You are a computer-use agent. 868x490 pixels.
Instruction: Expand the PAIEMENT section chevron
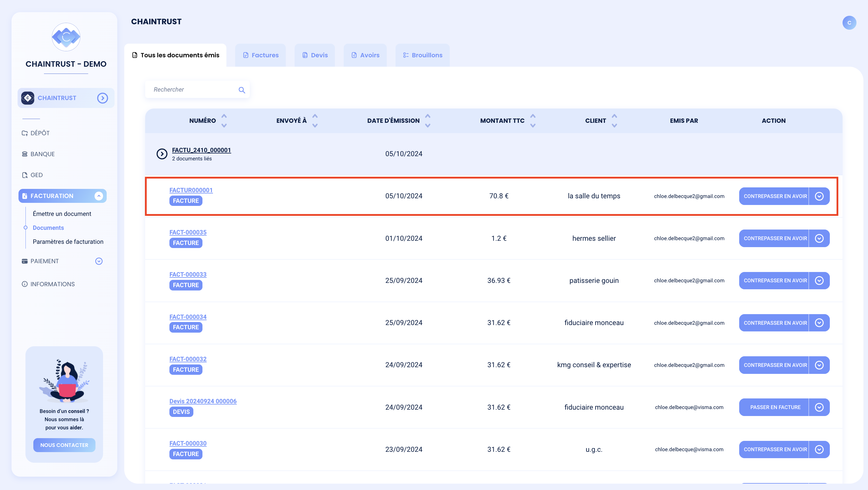click(99, 261)
